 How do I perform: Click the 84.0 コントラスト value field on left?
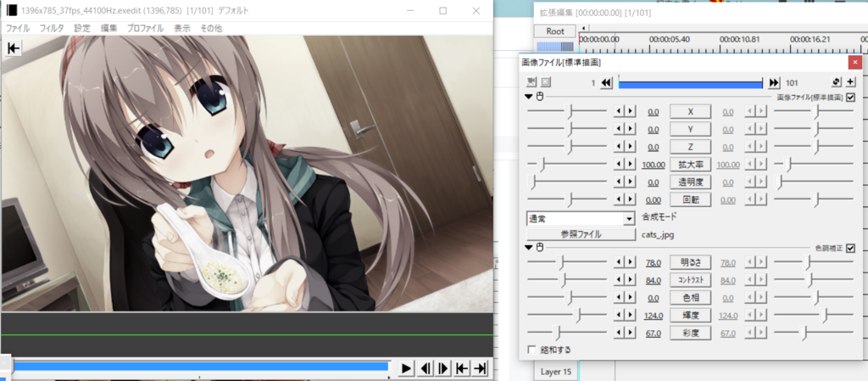654,281
